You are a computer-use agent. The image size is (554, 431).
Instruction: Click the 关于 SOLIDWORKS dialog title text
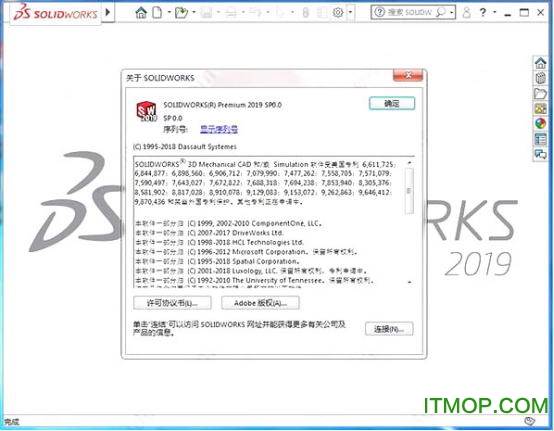pos(160,78)
